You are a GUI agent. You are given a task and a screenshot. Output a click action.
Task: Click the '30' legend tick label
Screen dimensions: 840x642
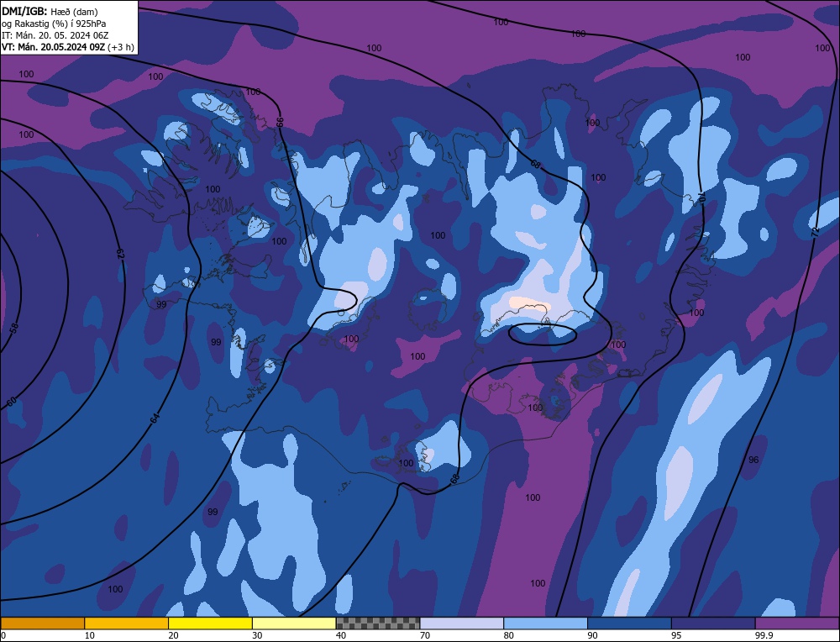[x=257, y=635]
